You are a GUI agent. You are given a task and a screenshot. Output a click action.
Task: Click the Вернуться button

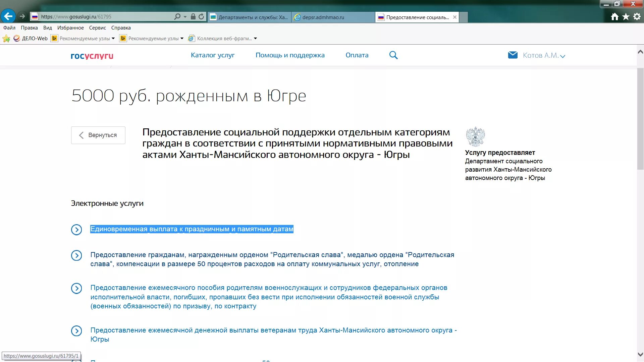pos(98,135)
